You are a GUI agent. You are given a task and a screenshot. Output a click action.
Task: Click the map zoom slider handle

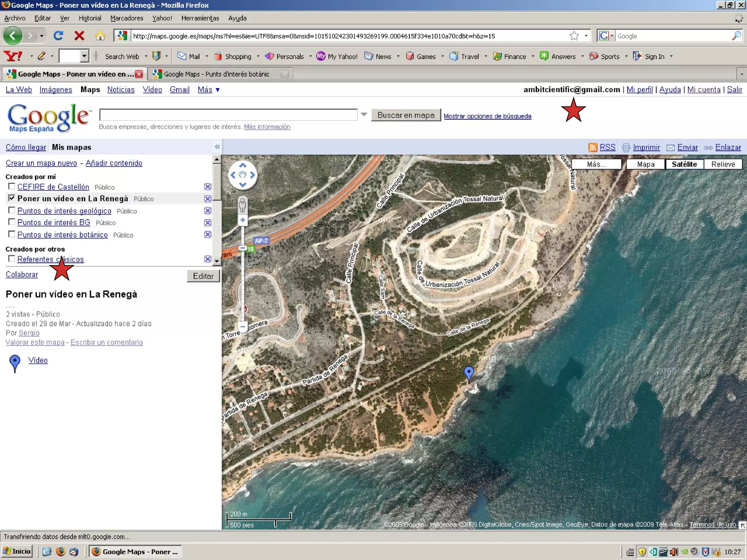(x=243, y=248)
